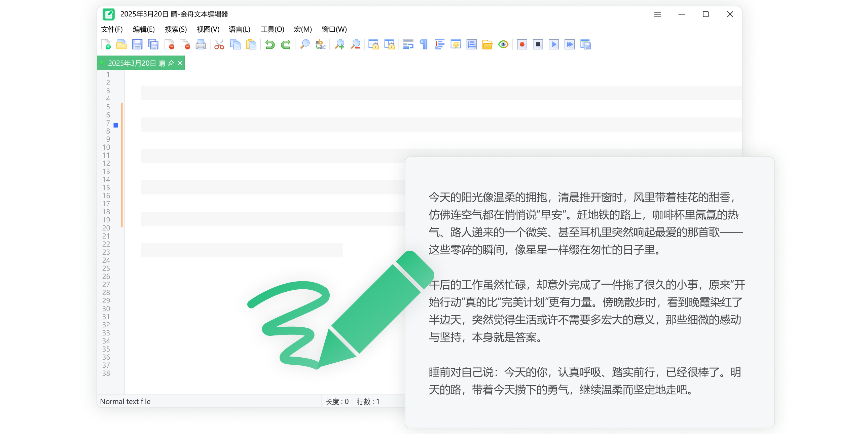Start macro recording with the red dot
This screenshot has width=868, height=434.
522,44
